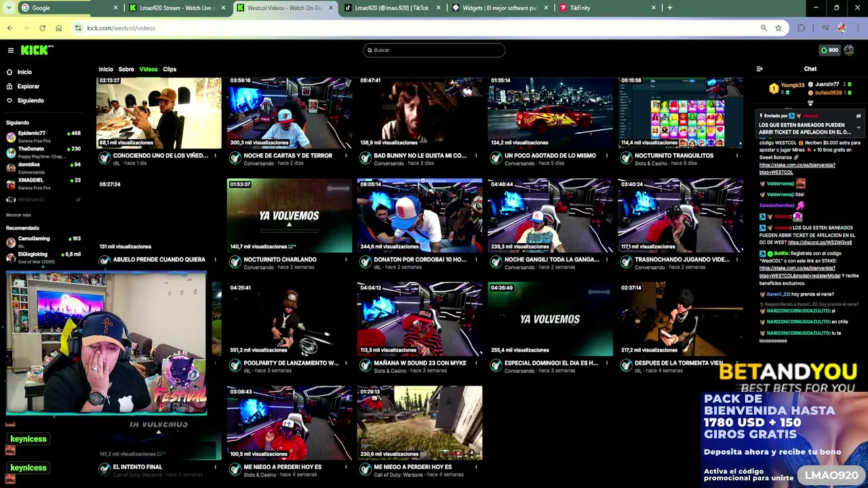Screen dimensions: 868x488
Task: Open TheDonato followed channel
Action: (42, 152)
